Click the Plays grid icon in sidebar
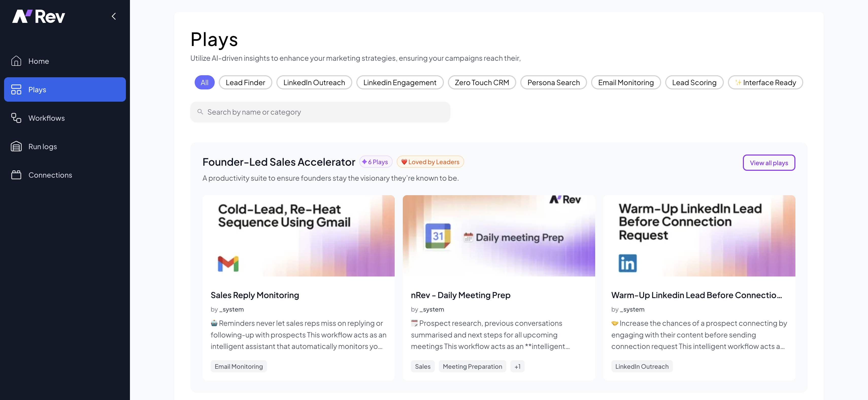 (16, 89)
